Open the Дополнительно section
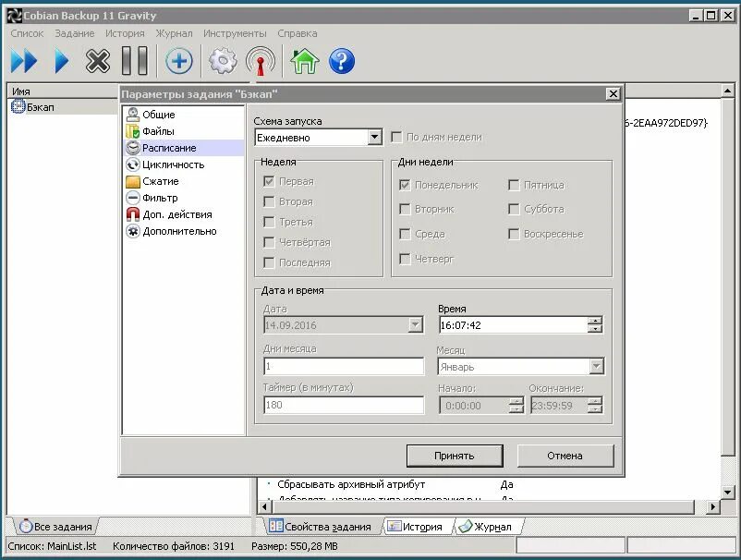This screenshot has width=741, height=560. pos(179,231)
